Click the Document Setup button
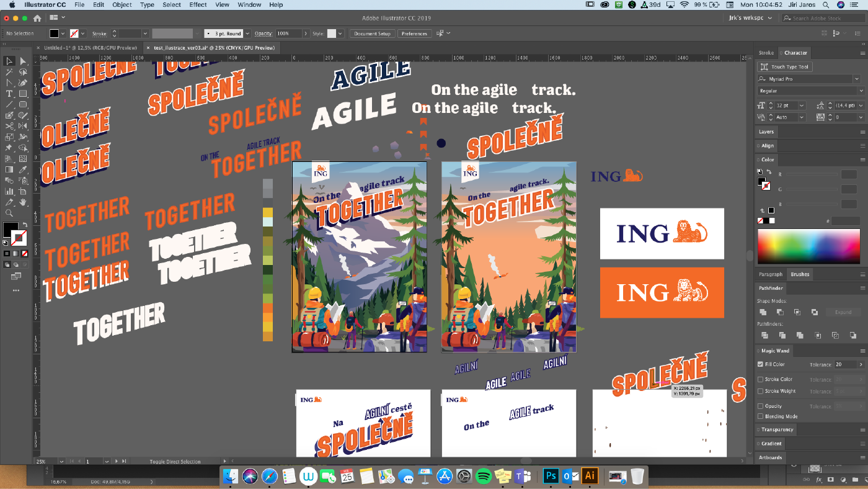The image size is (868, 489). click(372, 34)
